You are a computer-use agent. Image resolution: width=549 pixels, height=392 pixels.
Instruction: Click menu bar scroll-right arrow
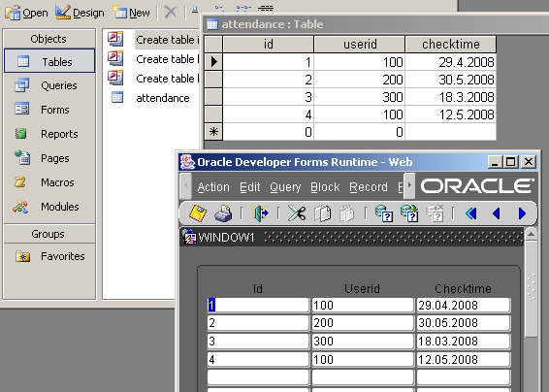pyautogui.click(x=409, y=185)
